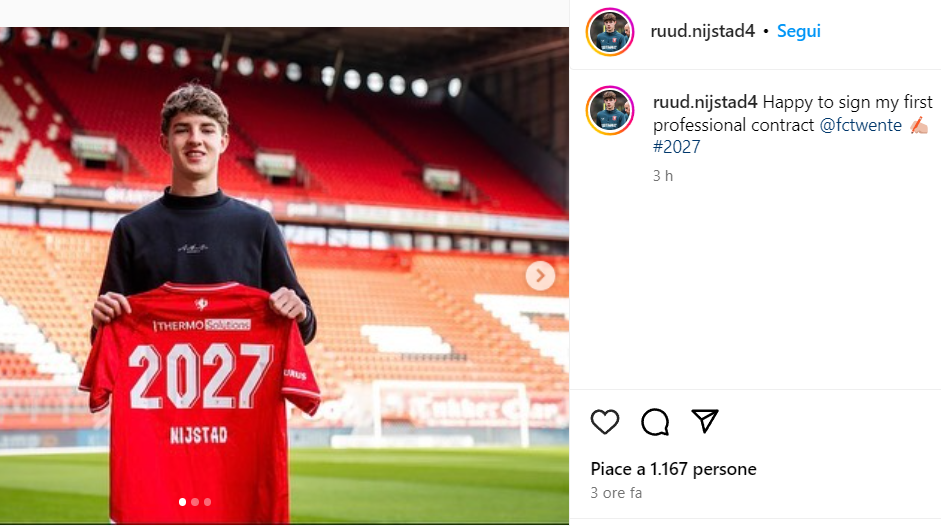Click the 3 h timestamp under the caption

coord(663,176)
